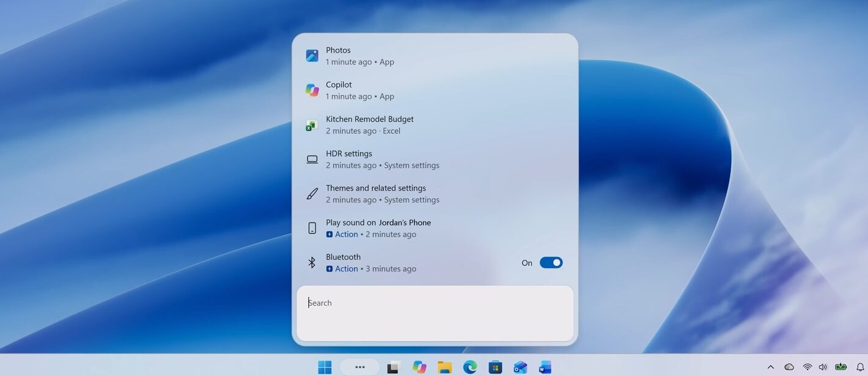Select the 'HDR settings' title text

pos(349,153)
